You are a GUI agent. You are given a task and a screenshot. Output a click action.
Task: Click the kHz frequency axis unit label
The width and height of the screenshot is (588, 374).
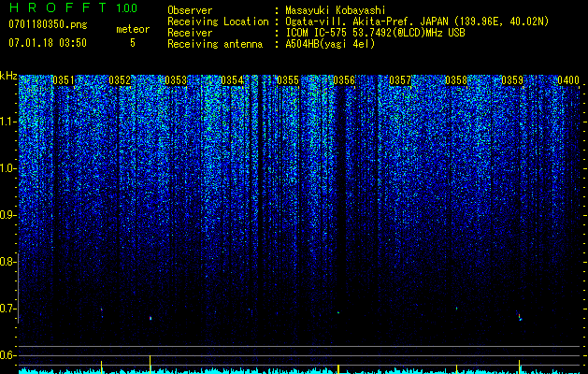coord(8,76)
